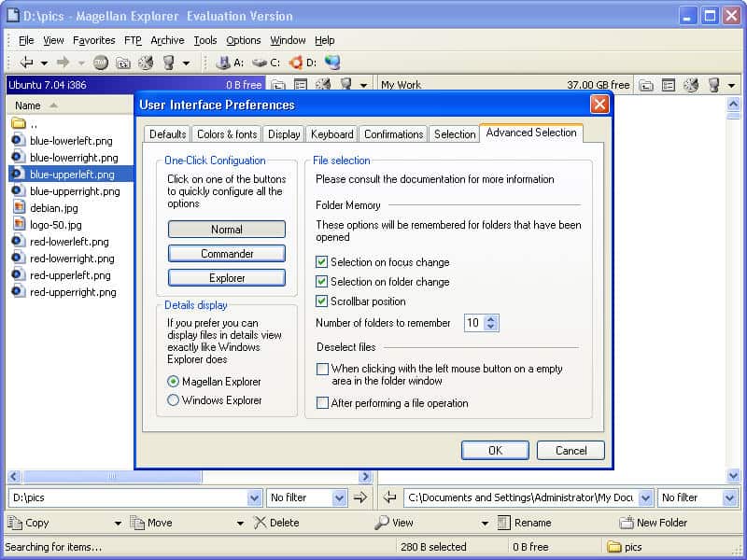Apply the Commander one-click configuration
This screenshot has height=560, width=747.
227,254
